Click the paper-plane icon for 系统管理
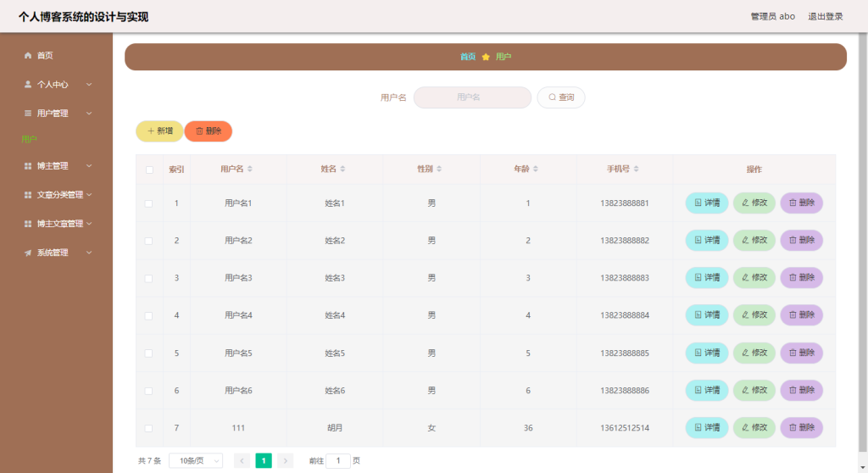868x473 pixels. tap(28, 253)
